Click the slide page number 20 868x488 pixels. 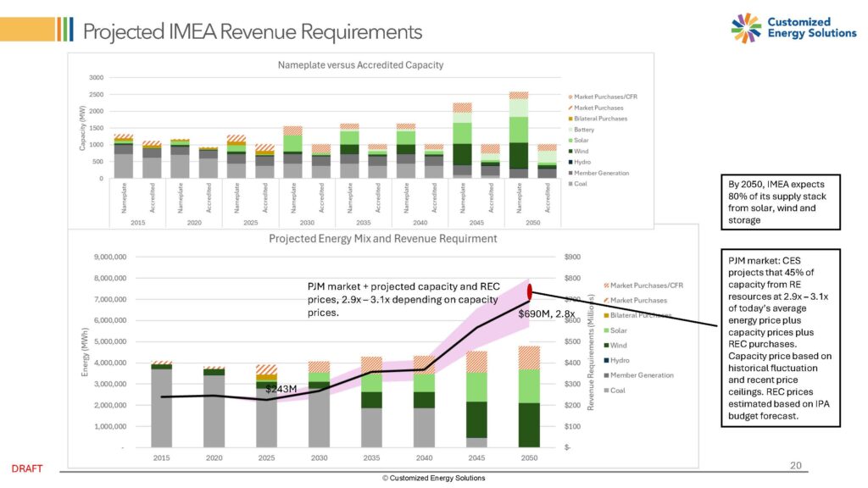(x=794, y=466)
